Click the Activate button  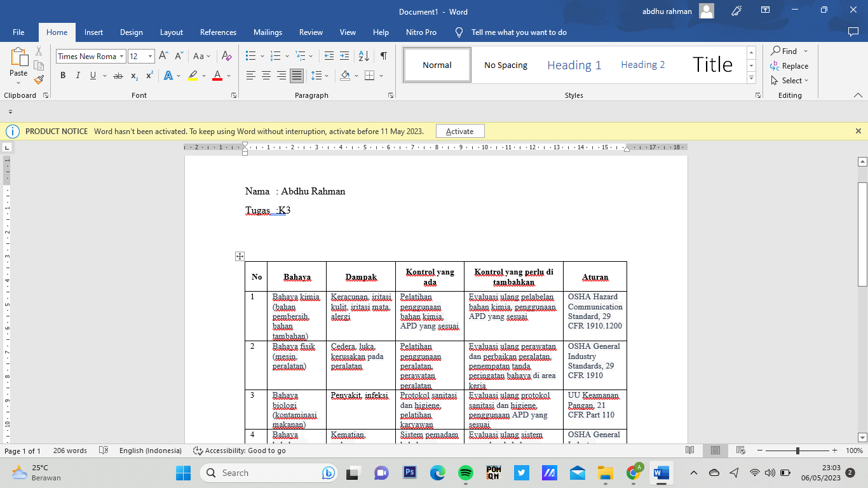460,131
